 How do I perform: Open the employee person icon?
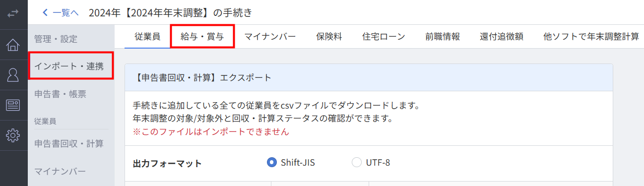(13, 75)
